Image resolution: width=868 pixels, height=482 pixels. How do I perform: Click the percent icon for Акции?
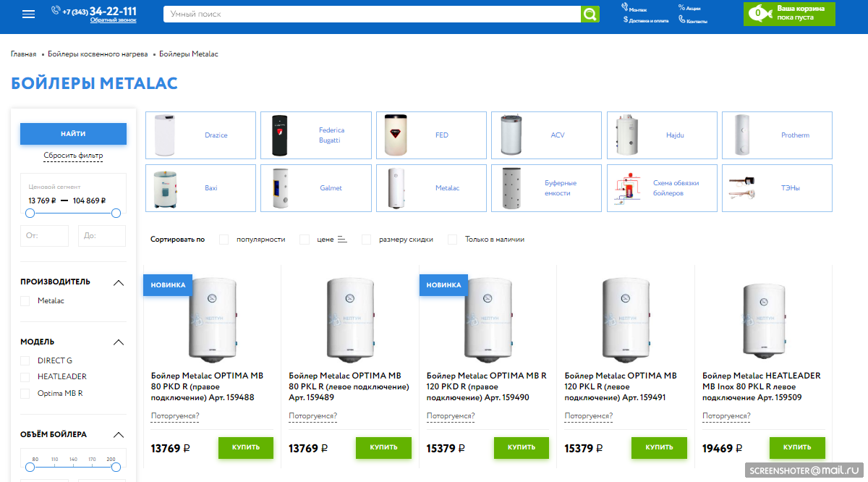click(x=681, y=7)
